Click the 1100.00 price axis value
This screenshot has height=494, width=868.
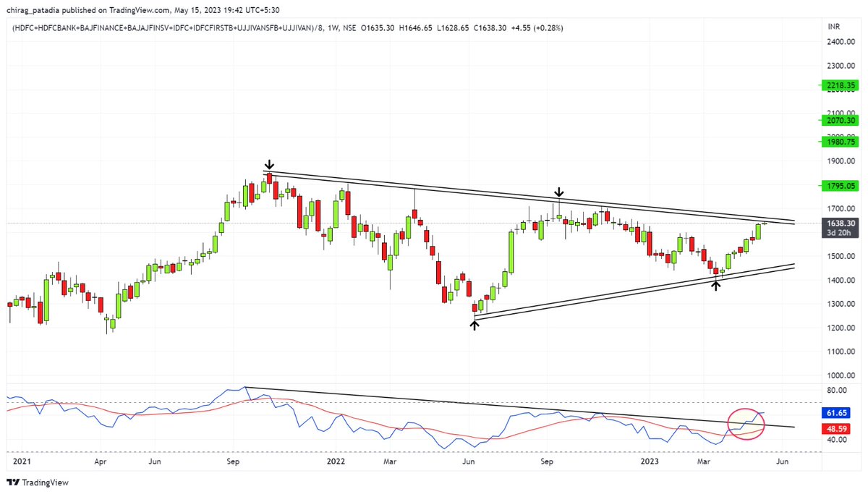[x=841, y=352]
